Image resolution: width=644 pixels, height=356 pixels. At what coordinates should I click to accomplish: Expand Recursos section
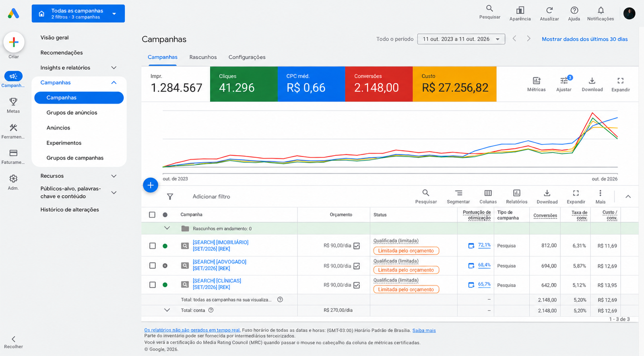[114, 176]
